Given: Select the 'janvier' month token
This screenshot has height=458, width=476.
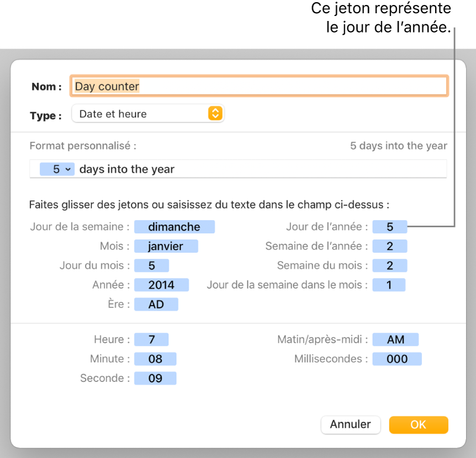Looking at the screenshot, I should coord(165,246).
